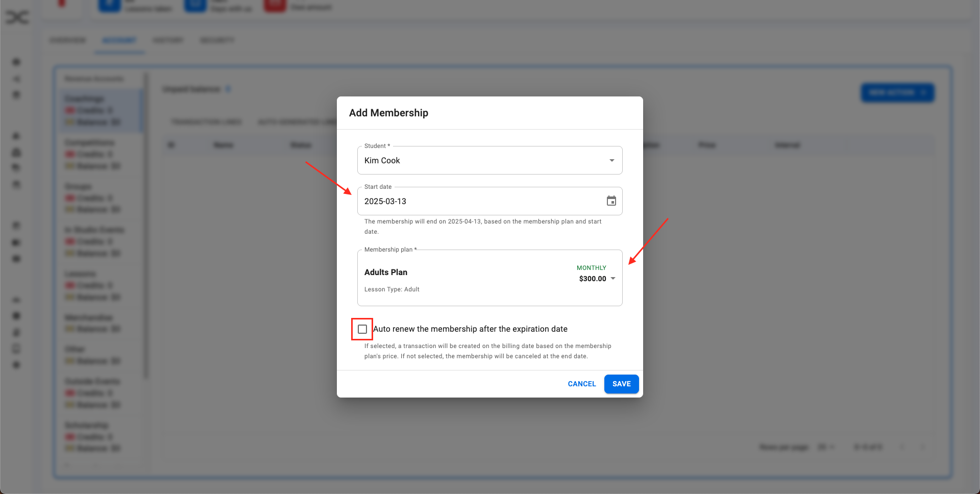Screen dimensions: 980x494
Task: Cancel the Add Membership dialog
Action: (581, 384)
